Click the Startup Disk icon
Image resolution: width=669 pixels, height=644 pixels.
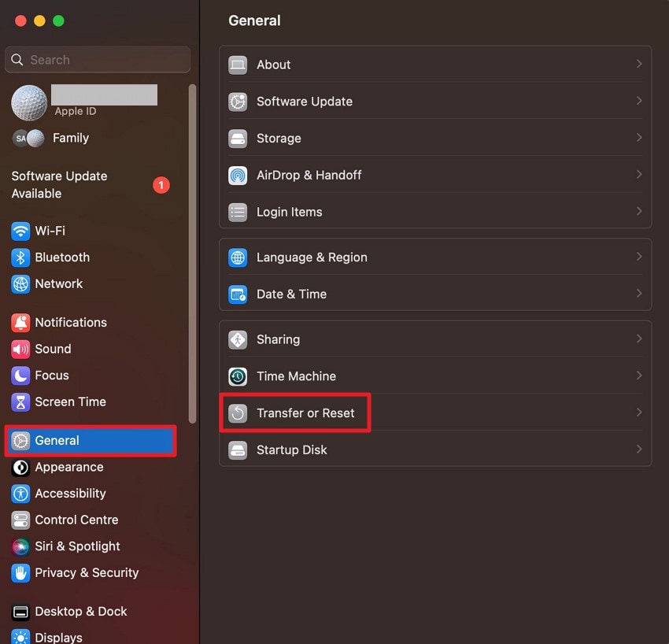(238, 450)
